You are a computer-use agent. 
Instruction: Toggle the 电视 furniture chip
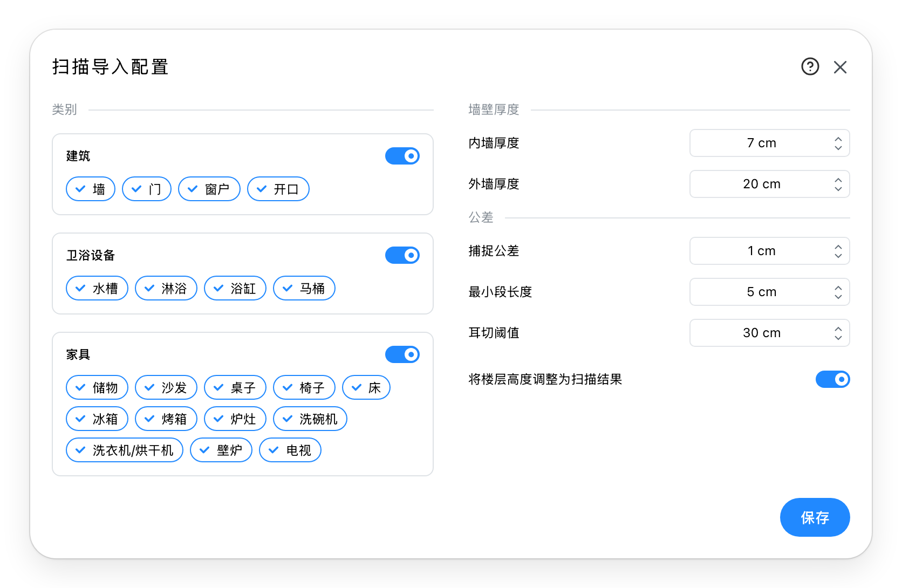tap(290, 450)
